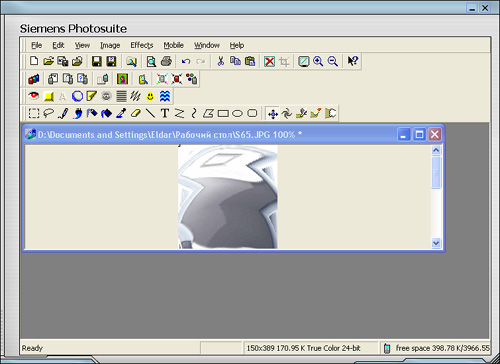Click the Paste clipboard icon
The width and height of the screenshot is (500, 364).
tap(250, 61)
